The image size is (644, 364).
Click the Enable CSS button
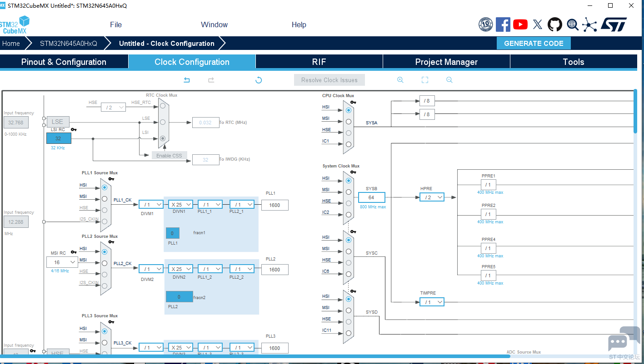[169, 156]
